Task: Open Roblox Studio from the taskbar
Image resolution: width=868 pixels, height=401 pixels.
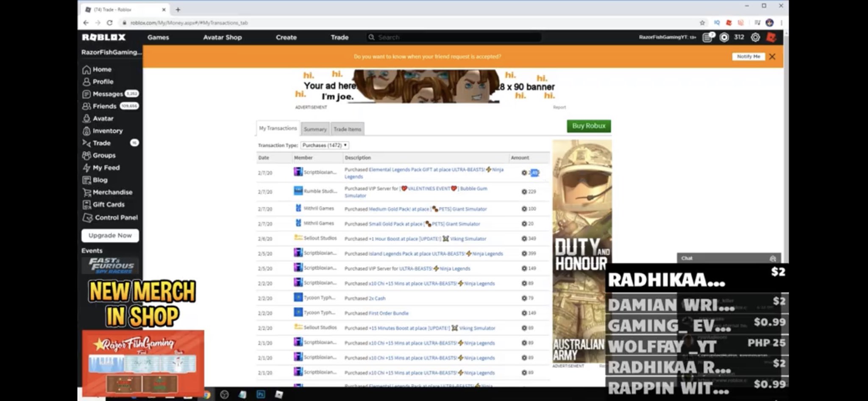Action: coord(279,395)
